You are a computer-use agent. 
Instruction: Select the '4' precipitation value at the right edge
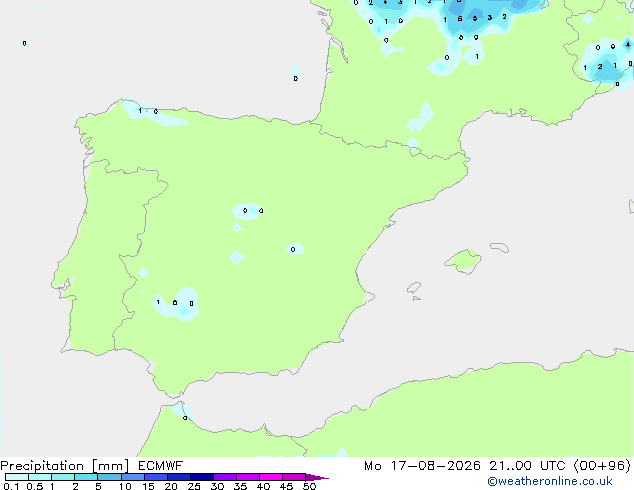coord(628,44)
